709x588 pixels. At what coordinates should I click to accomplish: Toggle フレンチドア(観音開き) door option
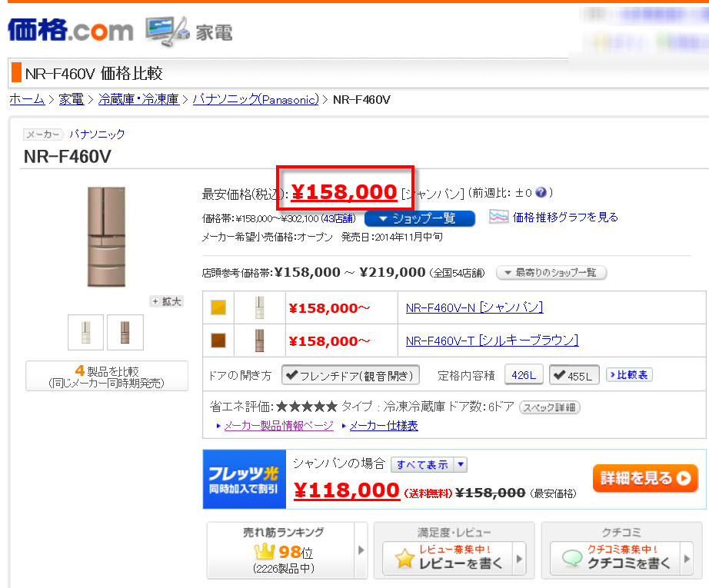point(351,375)
